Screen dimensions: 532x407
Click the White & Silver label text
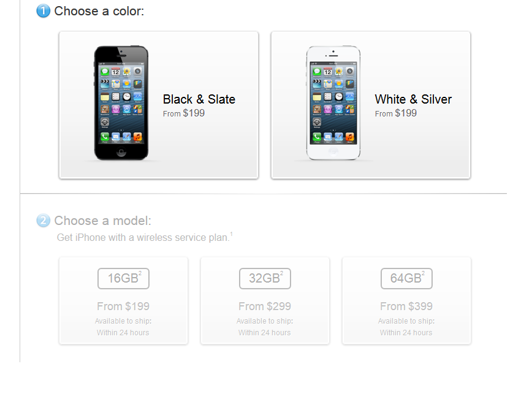tap(413, 99)
